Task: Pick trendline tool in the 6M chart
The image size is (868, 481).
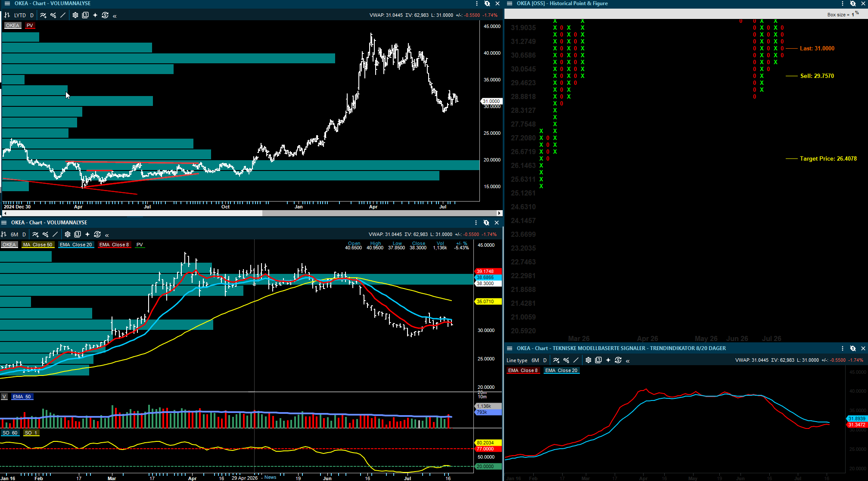Action: (55, 234)
